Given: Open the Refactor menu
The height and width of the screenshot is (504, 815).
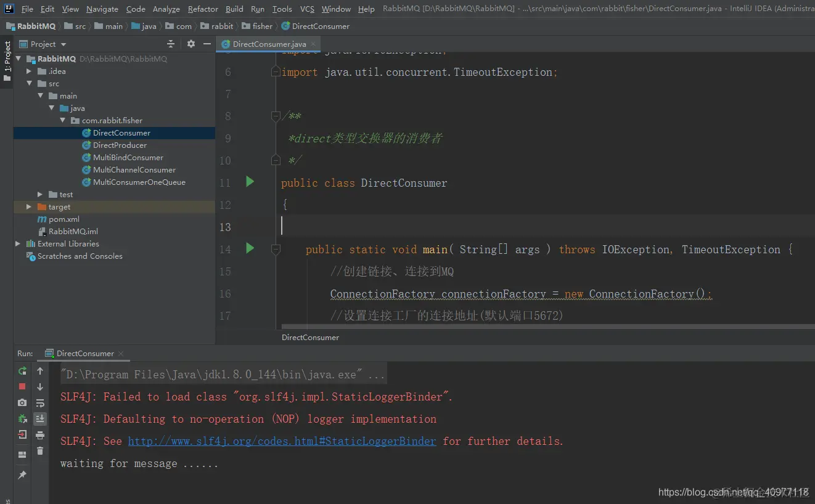Looking at the screenshot, I should click(203, 9).
